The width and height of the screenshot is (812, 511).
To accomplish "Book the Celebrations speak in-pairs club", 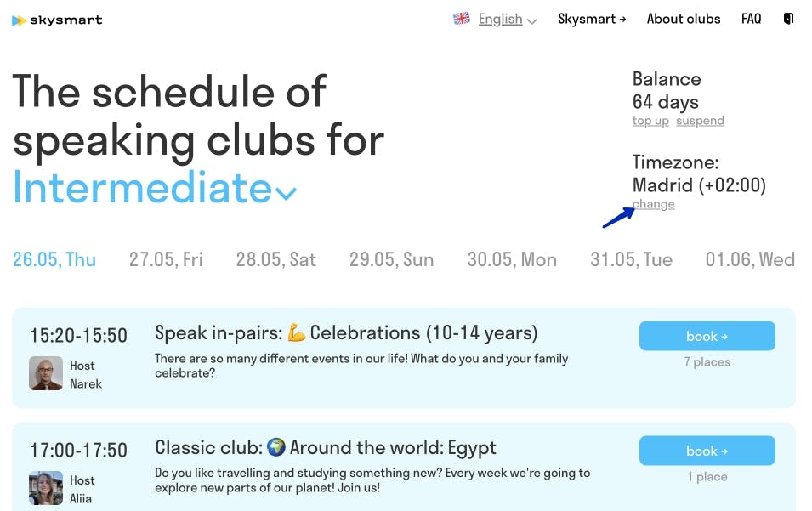I will coord(707,336).
